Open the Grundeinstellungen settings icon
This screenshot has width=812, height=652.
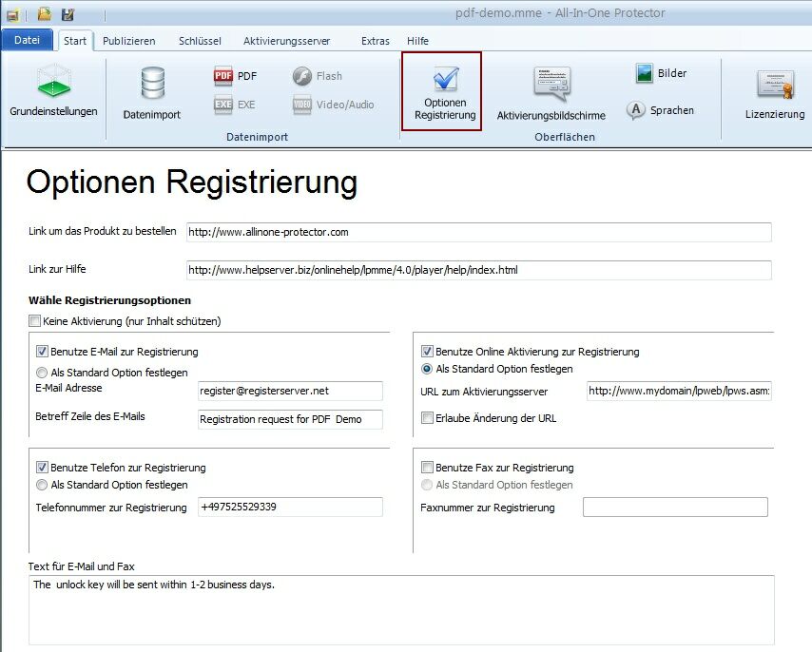53,84
